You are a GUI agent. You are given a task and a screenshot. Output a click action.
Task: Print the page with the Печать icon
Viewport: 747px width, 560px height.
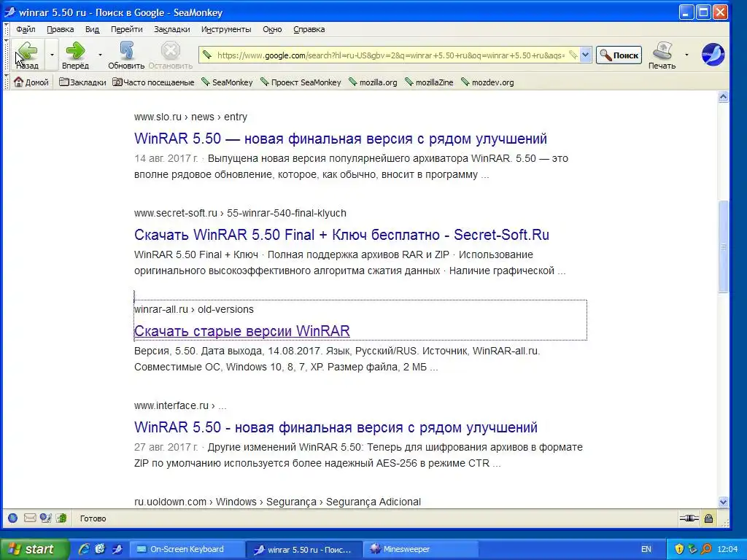[x=662, y=55]
